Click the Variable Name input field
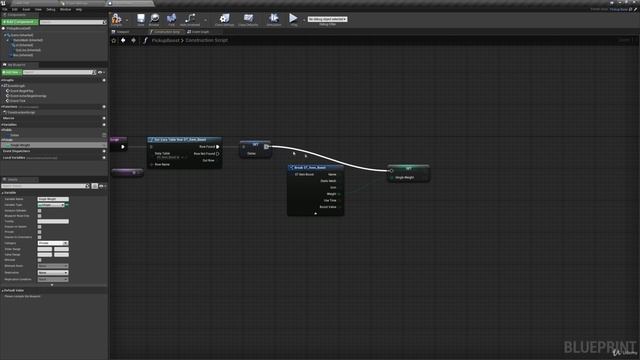 point(53,199)
